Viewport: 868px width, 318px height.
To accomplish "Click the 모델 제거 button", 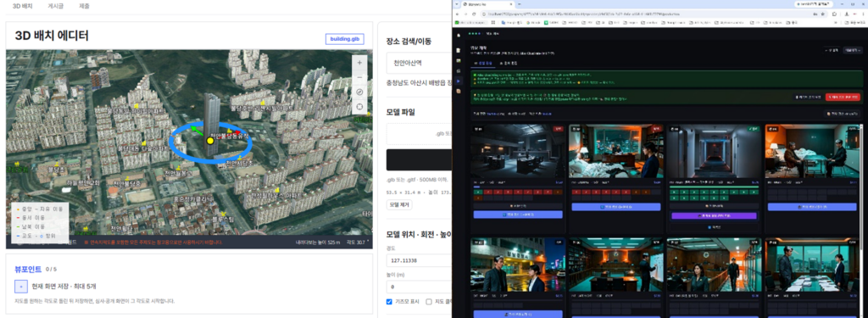I will 399,204.
